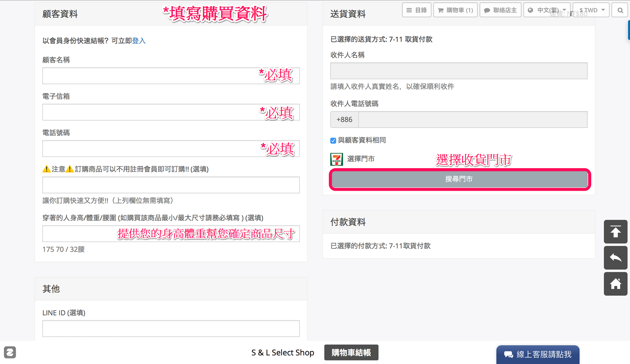Expand the 中文(繁) language dropdown
630x364 pixels.
[x=547, y=10]
